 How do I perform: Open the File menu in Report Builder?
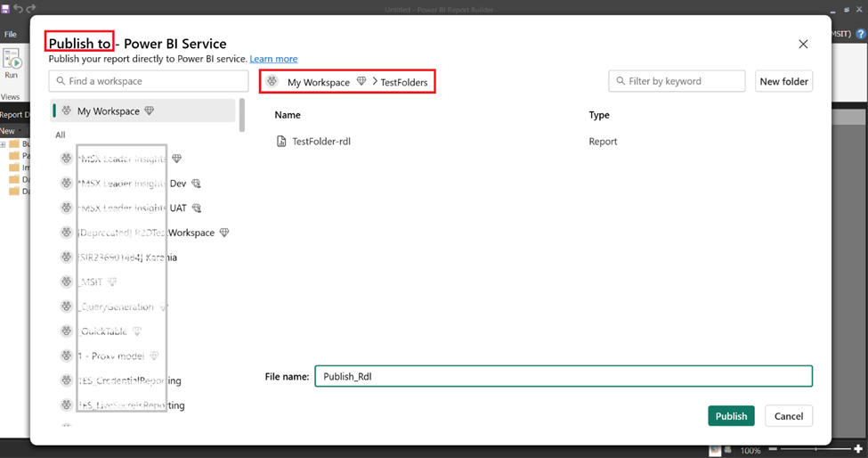11,35
